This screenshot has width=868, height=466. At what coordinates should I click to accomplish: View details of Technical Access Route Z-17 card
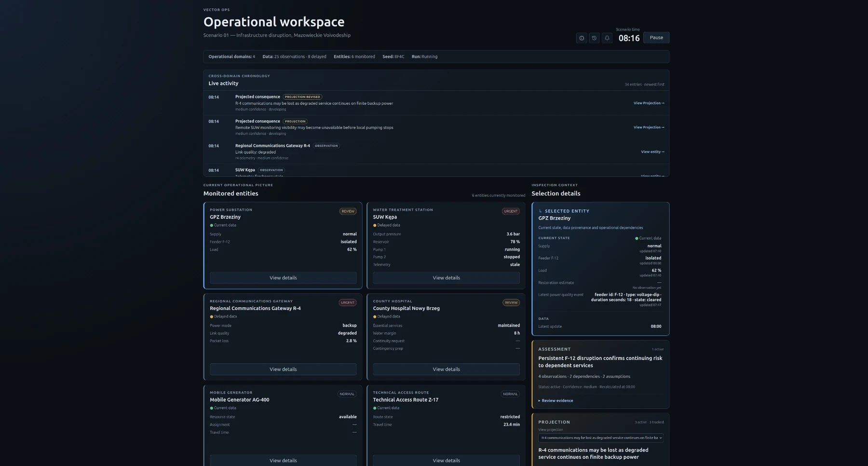click(446, 460)
